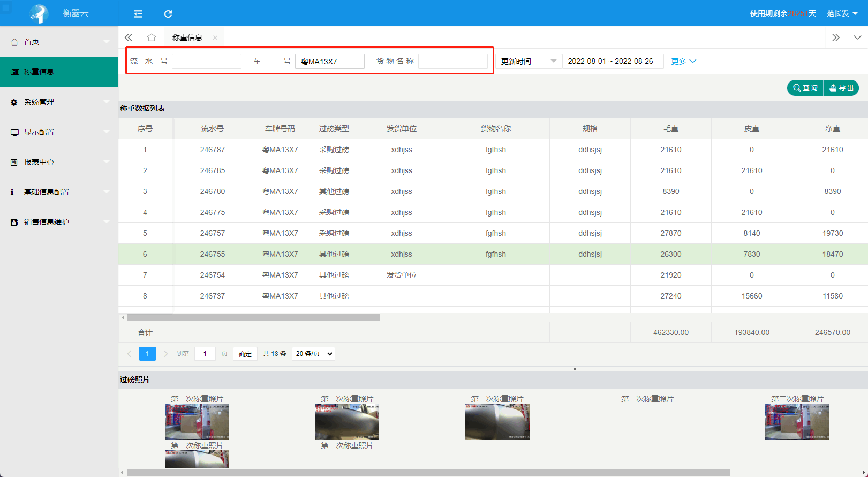Expand 基础信息配置 menu in sidebar
The width and height of the screenshot is (868, 477).
click(x=59, y=192)
